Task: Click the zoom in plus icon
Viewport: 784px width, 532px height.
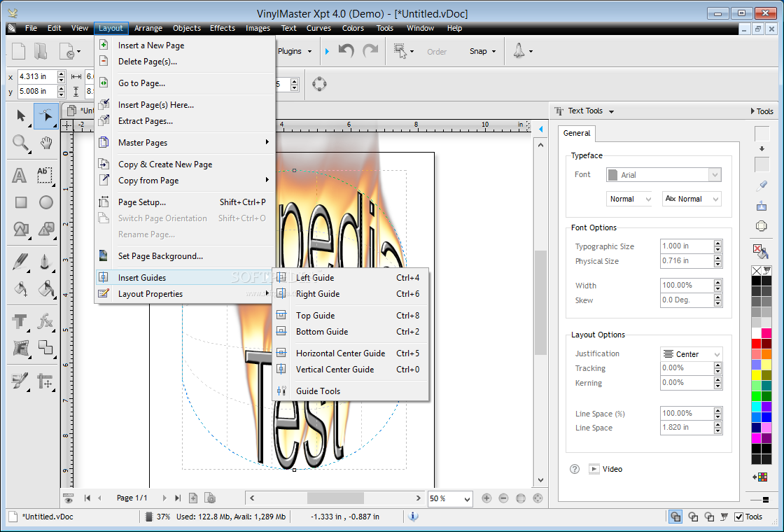Action: [x=486, y=498]
